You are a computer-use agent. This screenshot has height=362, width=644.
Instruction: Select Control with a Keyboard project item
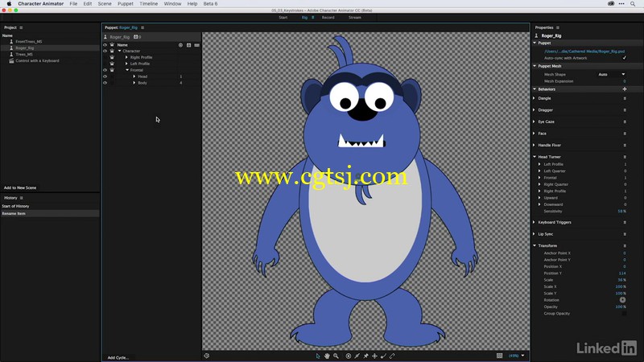37,61
